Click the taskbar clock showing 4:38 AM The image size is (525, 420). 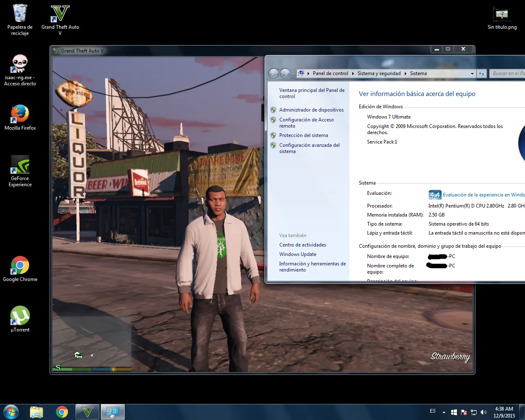[504, 412]
